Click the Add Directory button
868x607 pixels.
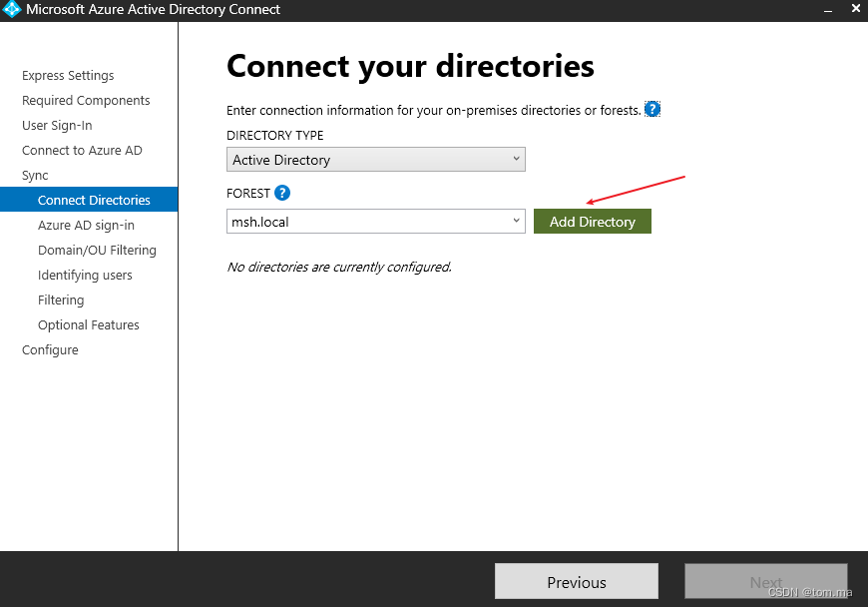pos(593,222)
